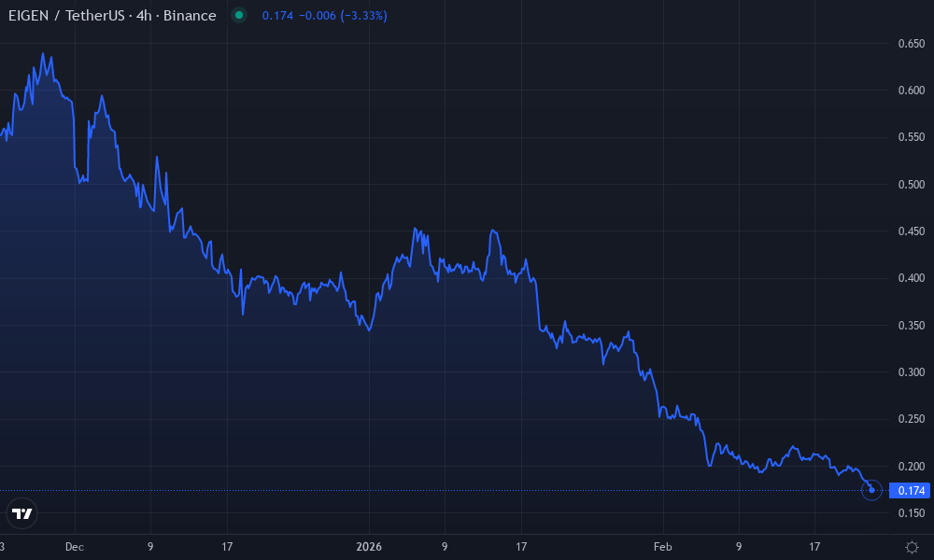Click the TradingView logo
Viewport: 934px width, 560px height.
(x=21, y=512)
